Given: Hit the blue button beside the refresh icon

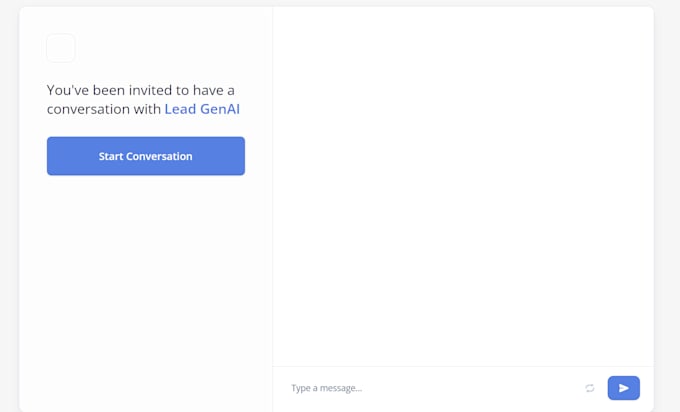Looking at the screenshot, I should [623, 388].
